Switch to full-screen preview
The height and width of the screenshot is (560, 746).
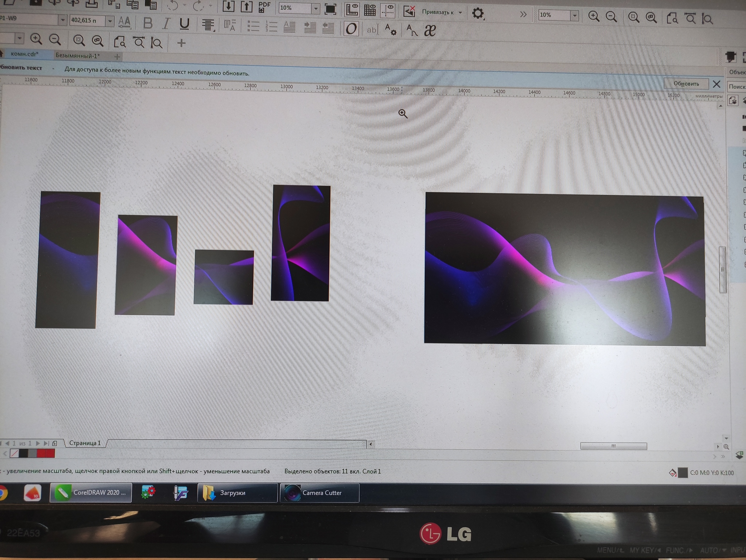330,9
